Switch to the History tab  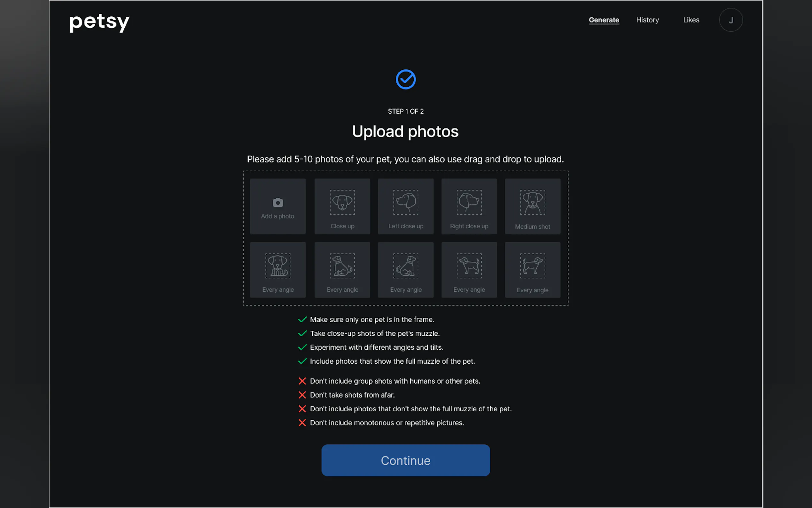coord(647,20)
